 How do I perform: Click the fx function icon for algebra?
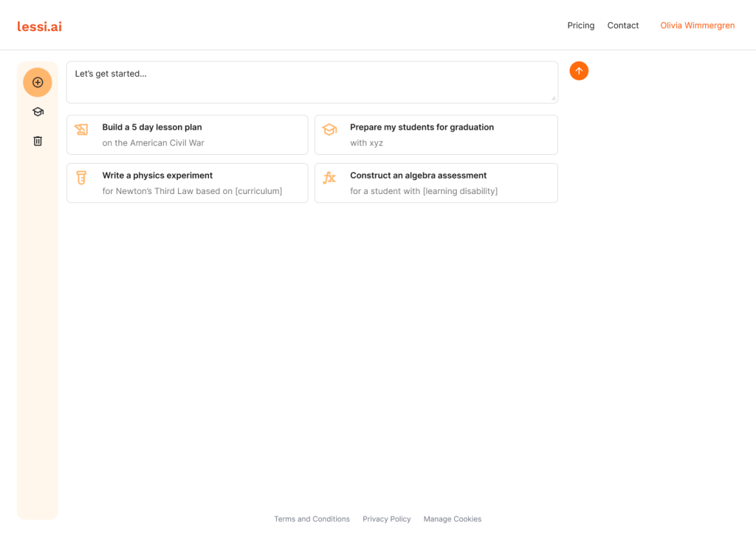pos(329,178)
